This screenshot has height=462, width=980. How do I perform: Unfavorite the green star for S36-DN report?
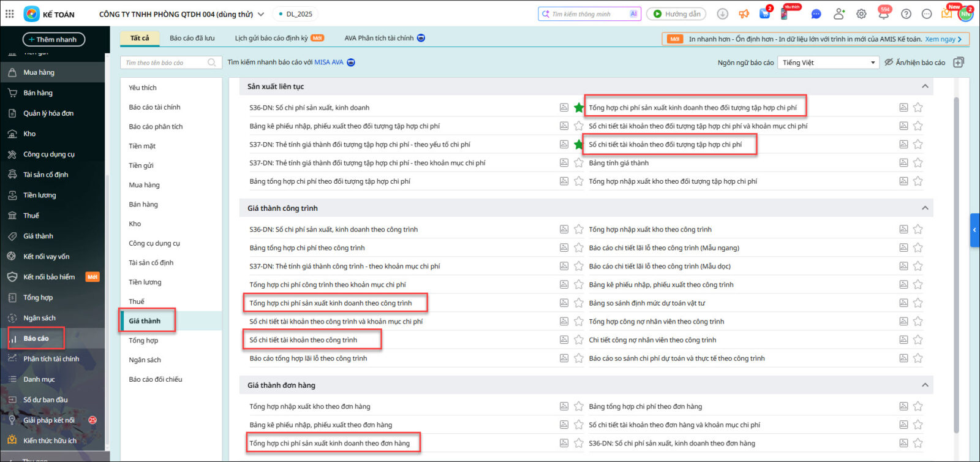point(578,108)
